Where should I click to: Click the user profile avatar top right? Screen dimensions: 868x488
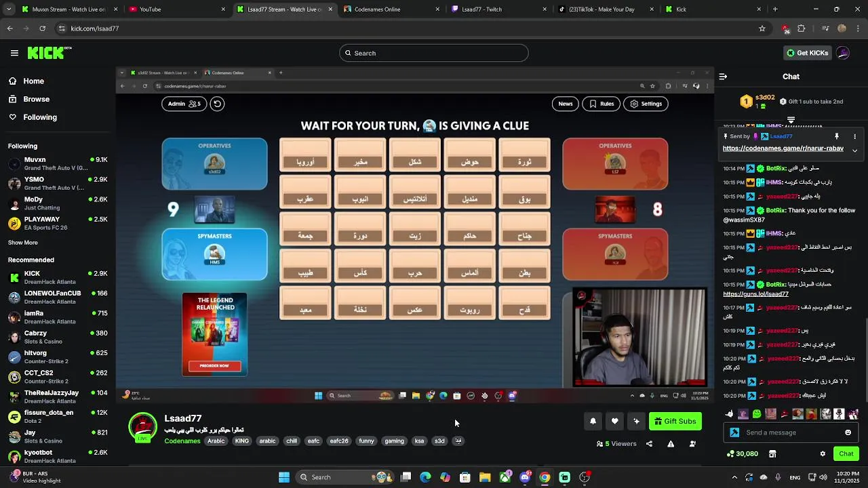[843, 53]
